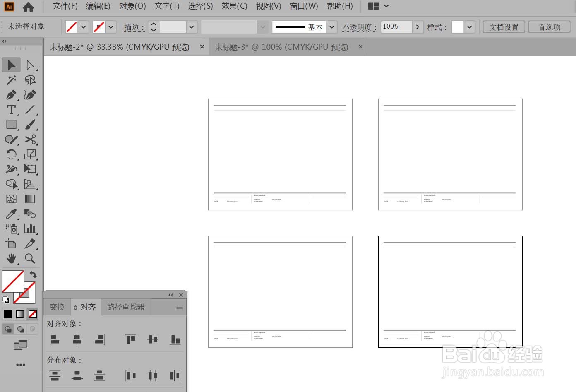Select the Rotate tool
This screenshot has height=392, width=576.
[x=11, y=154]
